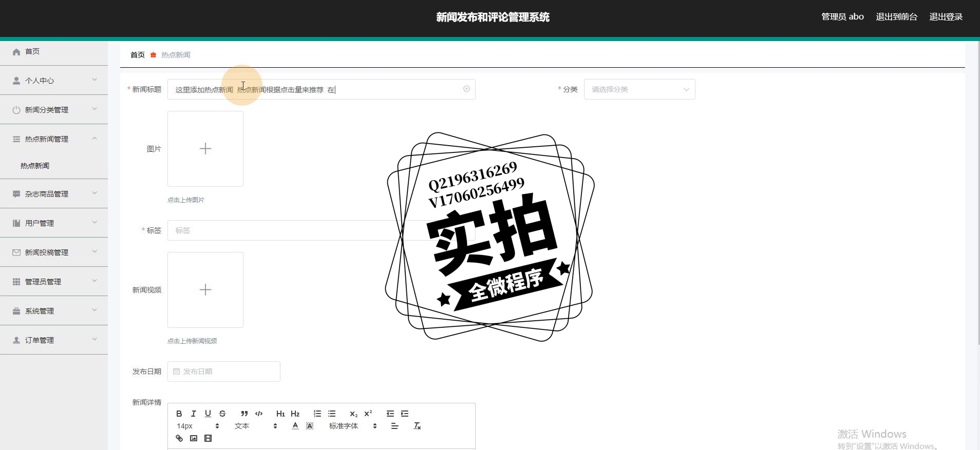Open the text color picker
The height and width of the screenshot is (450, 980).
point(295,426)
